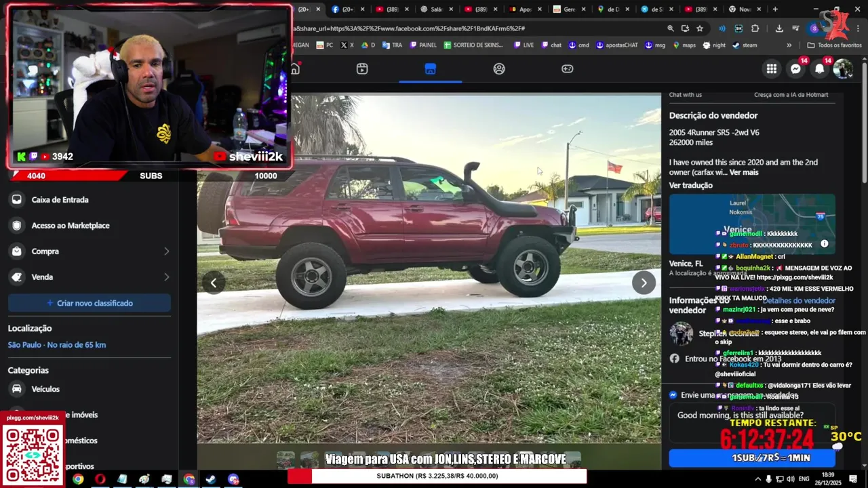Click the taskbar clock 18:39
Screen dimensions: 868x488
[x=828, y=475]
